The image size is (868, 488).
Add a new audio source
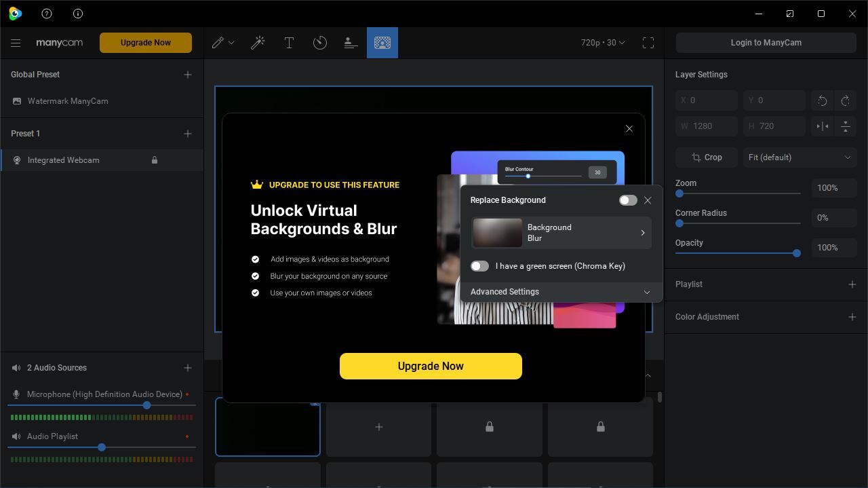pos(188,368)
